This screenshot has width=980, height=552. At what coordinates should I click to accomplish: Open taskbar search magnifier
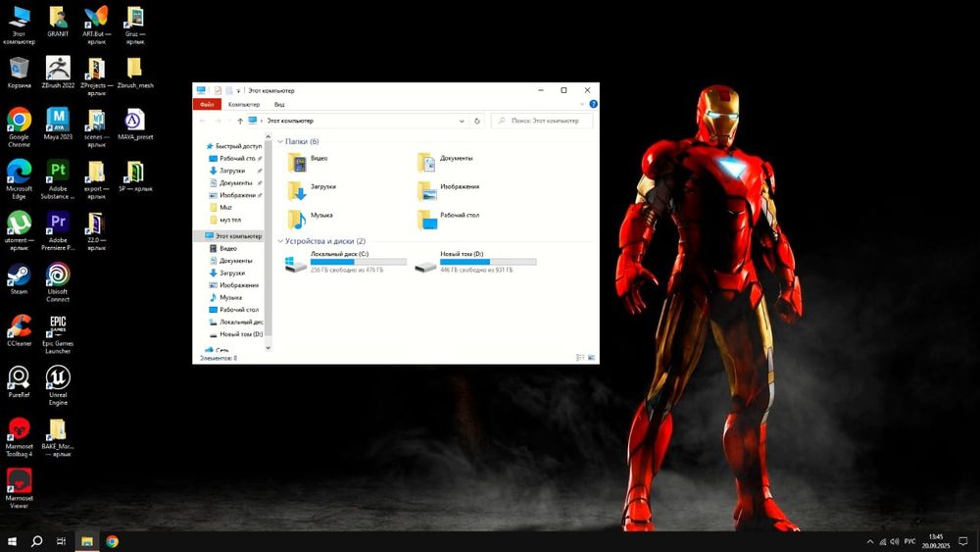[37, 541]
